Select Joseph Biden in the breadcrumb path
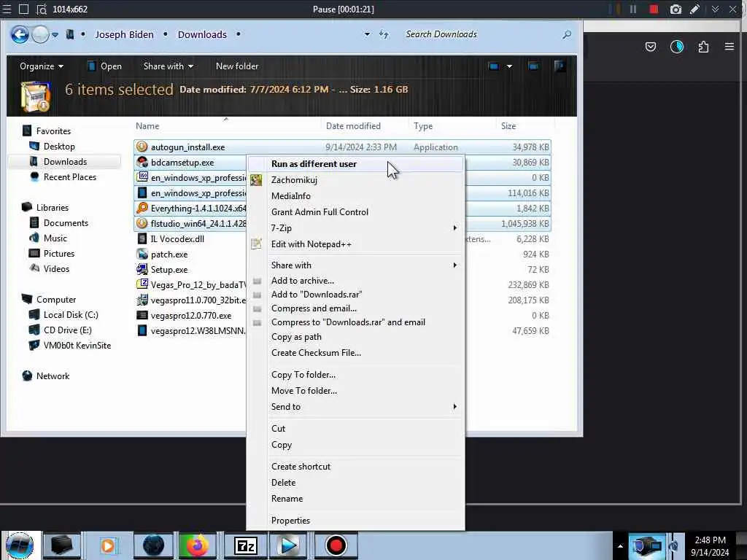747x560 pixels. pos(124,34)
